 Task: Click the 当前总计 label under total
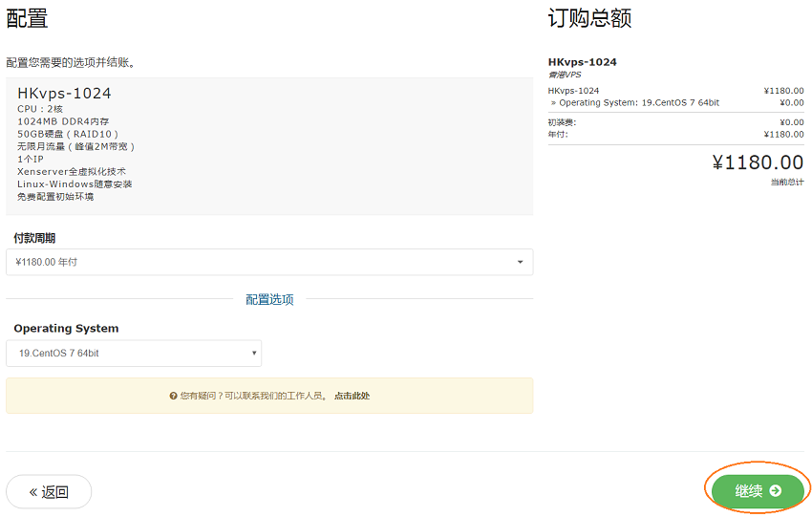tap(787, 182)
